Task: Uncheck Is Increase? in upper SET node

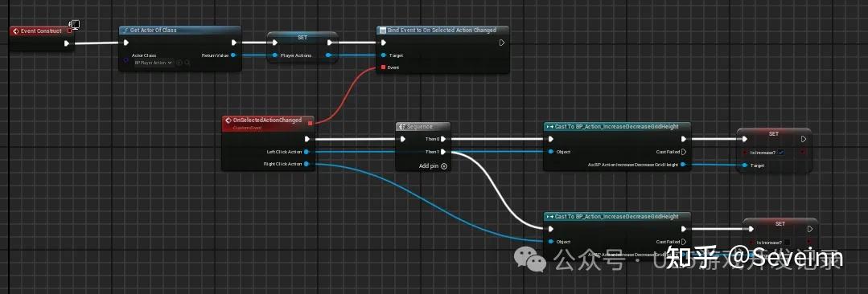Action: coord(780,152)
